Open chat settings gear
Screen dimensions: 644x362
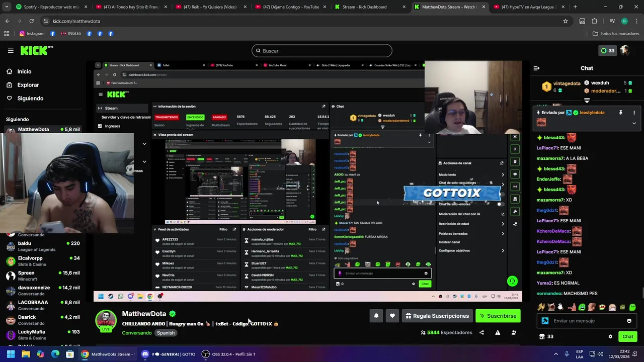click(610, 337)
